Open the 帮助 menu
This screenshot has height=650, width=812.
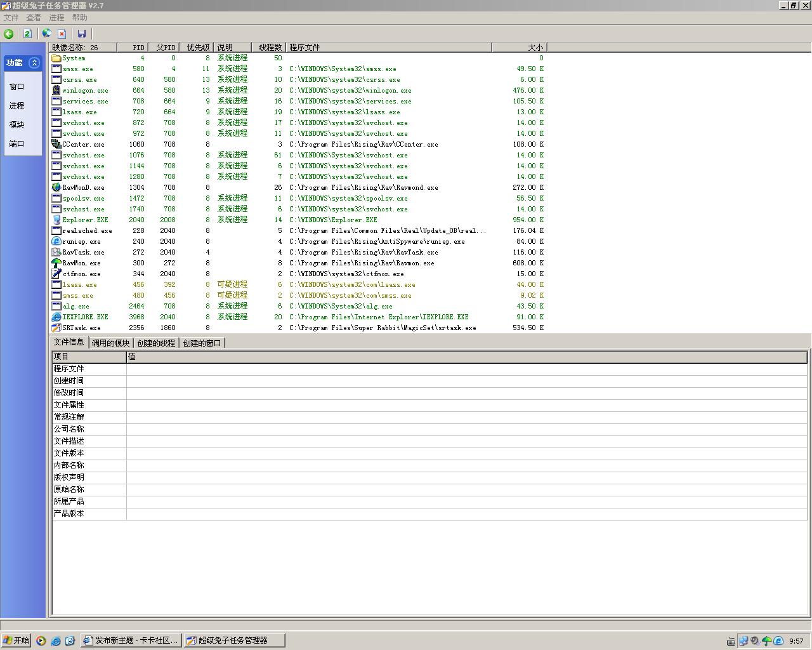point(79,18)
